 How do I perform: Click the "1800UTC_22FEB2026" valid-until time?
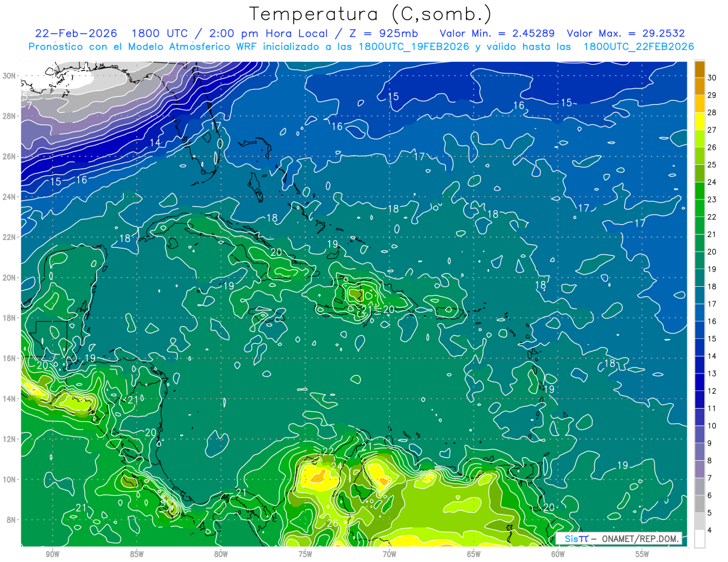tap(639, 47)
